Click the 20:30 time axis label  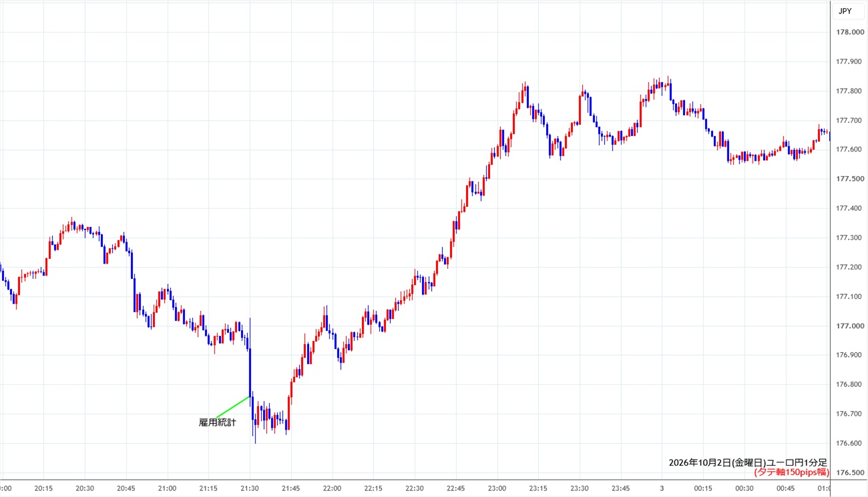pos(85,488)
